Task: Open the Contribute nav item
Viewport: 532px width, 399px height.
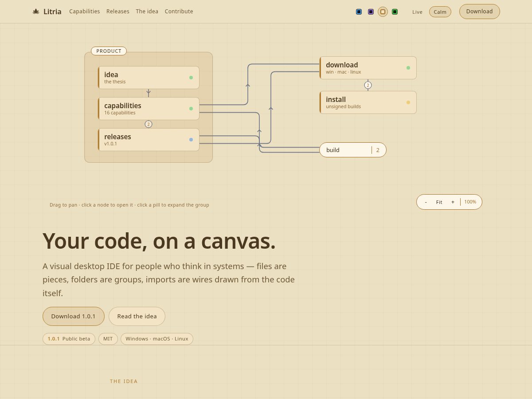Action: click(179, 12)
